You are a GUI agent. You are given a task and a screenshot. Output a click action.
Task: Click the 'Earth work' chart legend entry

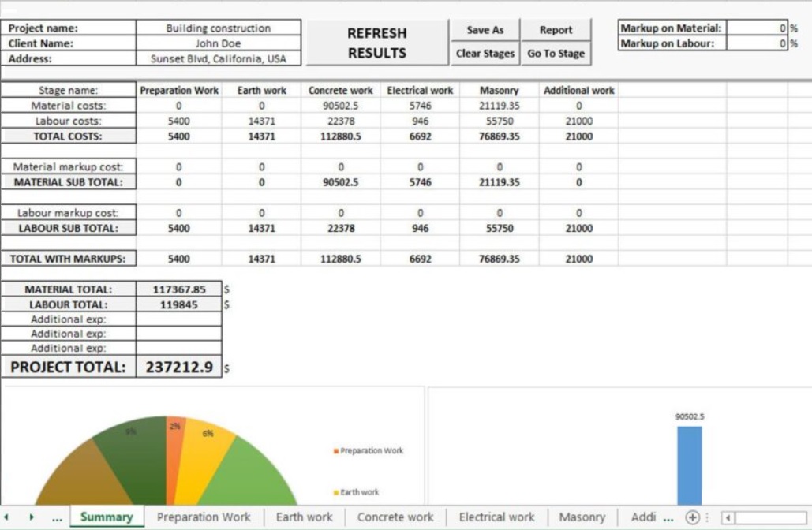click(x=357, y=492)
